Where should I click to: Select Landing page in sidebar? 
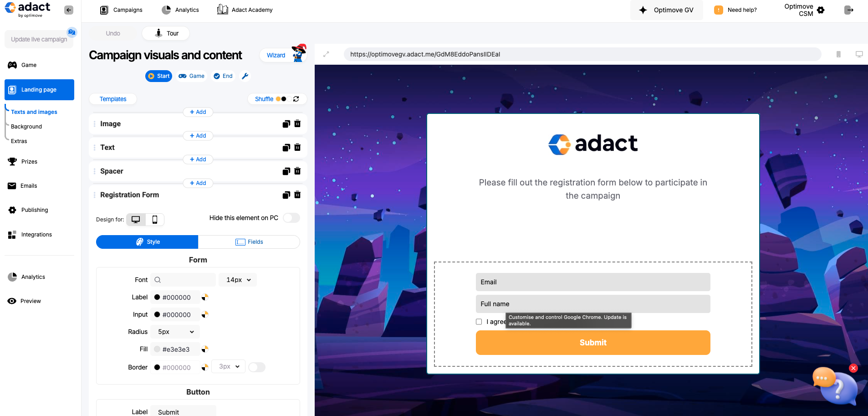tap(39, 90)
